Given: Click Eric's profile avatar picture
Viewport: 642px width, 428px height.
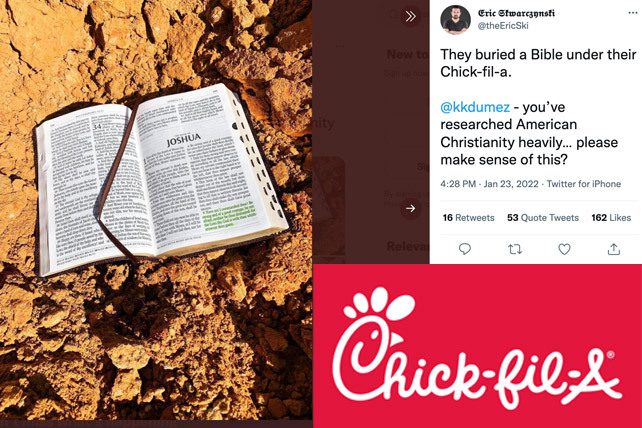Looking at the screenshot, I should tap(455, 19).
